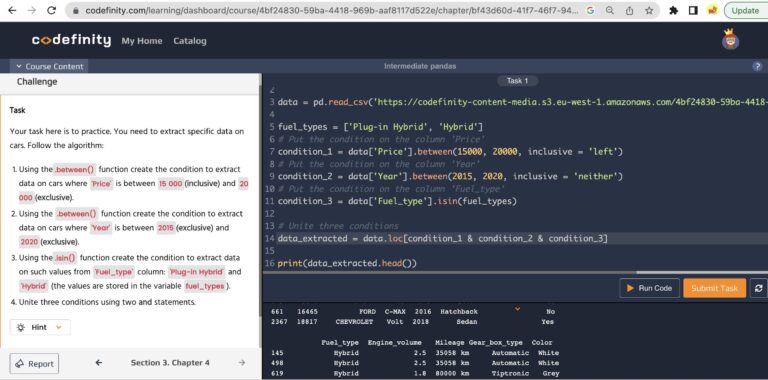Screen dimensions: 768x380
Task: Click the browser profile avatar
Action: click(x=713, y=10)
